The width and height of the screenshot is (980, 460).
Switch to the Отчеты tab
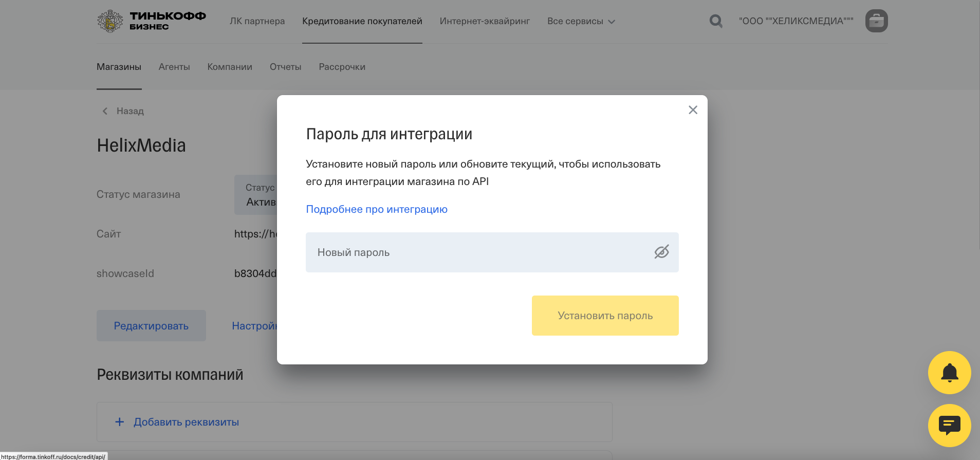(285, 67)
